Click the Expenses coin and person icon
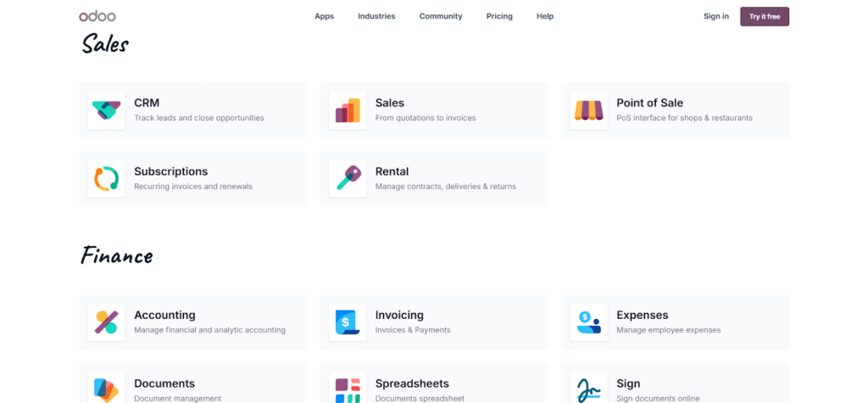Image resolution: width=868 pixels, height=403 pixels. [x=589, y=322]
